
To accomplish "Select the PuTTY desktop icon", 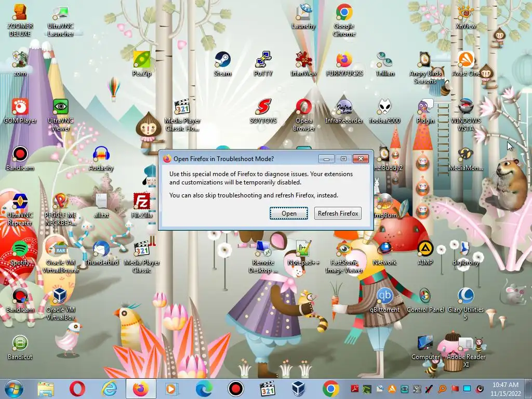I will click(x=263, y=63).
